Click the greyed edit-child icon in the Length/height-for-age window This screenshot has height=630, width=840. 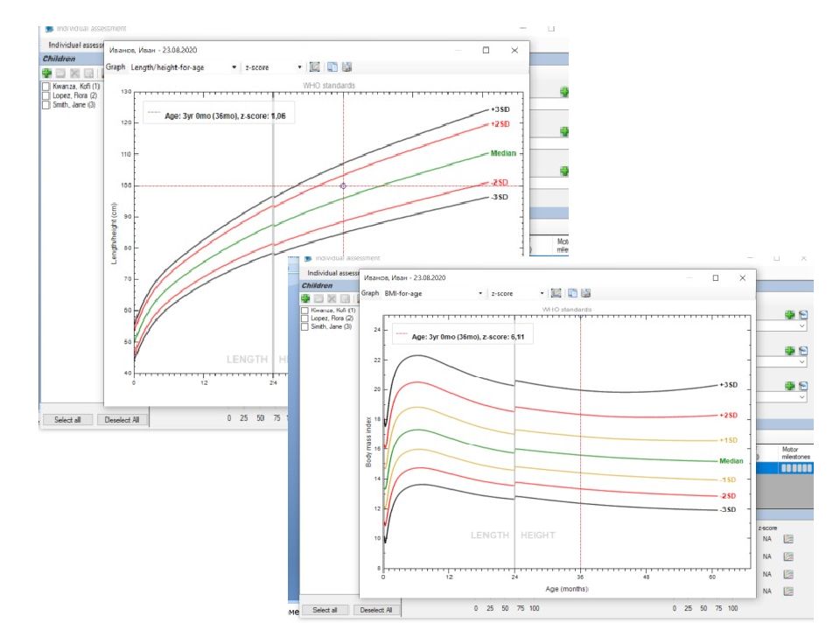[x=60, y=73]
